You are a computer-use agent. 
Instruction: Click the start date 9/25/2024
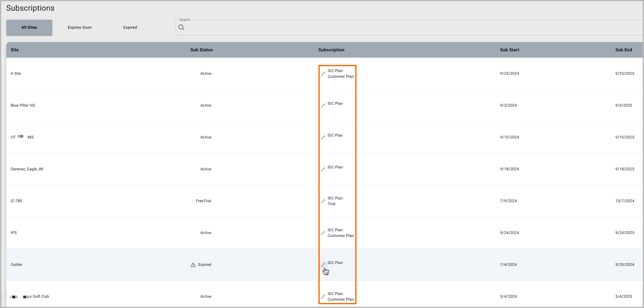click(x=509, y=74)
